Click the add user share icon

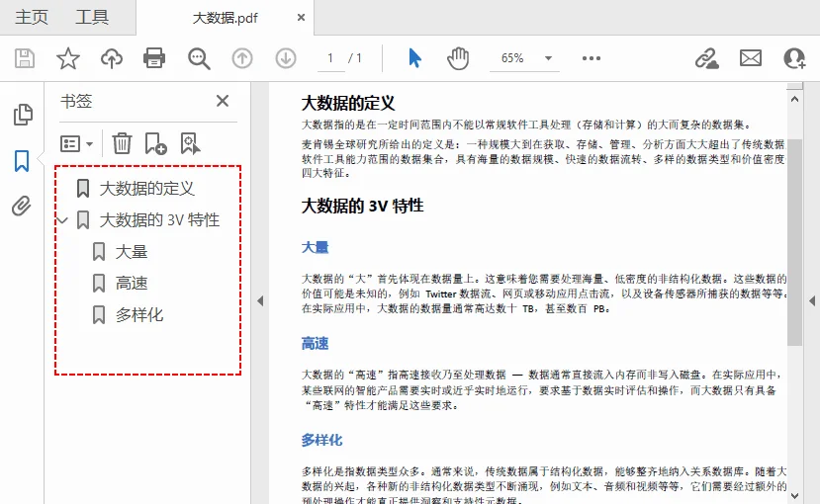point(794,58)
